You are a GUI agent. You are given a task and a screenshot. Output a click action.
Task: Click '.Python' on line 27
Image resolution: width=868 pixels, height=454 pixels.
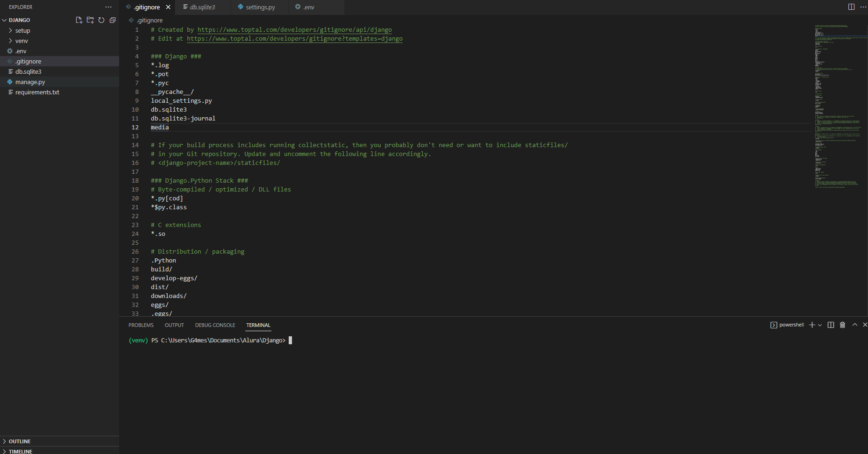click(x=164, y=260)
